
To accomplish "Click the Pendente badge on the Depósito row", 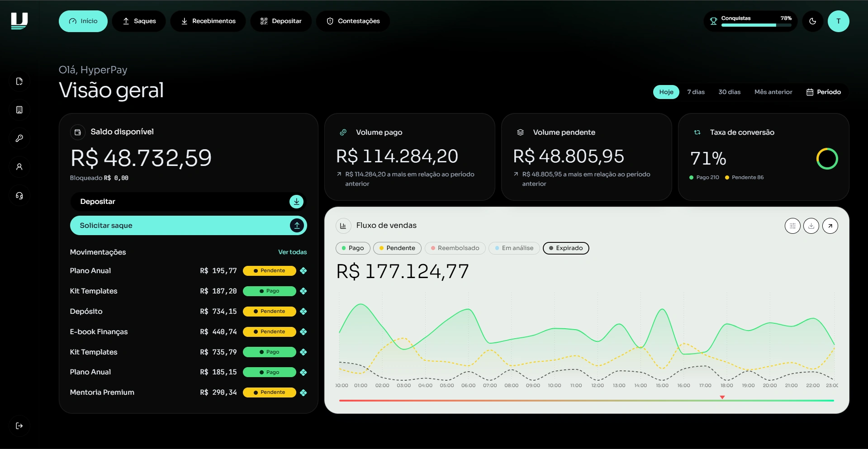I will (270, 312).
